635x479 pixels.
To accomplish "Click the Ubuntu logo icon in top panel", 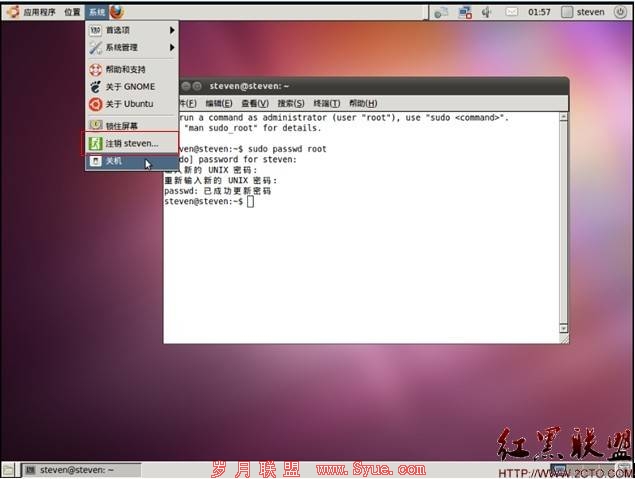I will click(x=13, y=12).
